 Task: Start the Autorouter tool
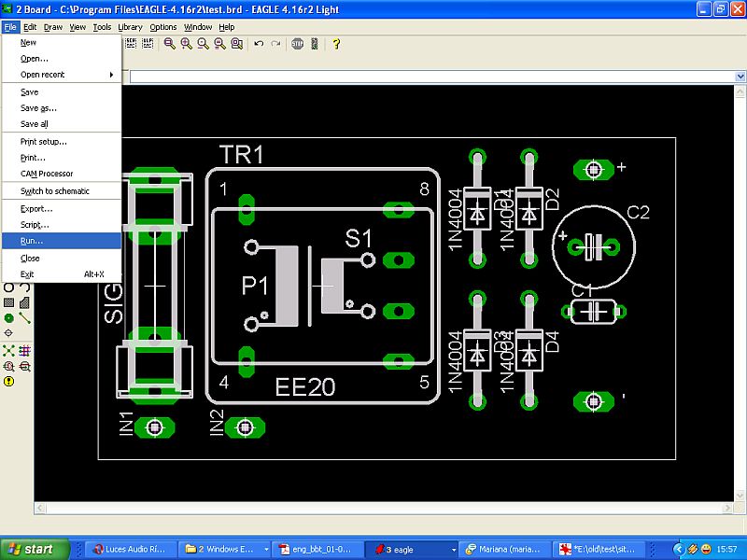coord(25,351)
